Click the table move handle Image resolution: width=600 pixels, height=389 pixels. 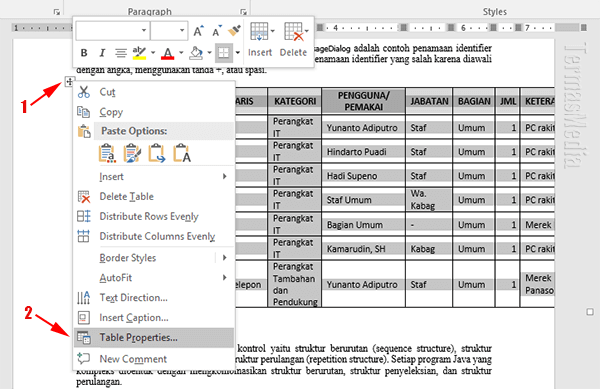(x=69, y=81)
